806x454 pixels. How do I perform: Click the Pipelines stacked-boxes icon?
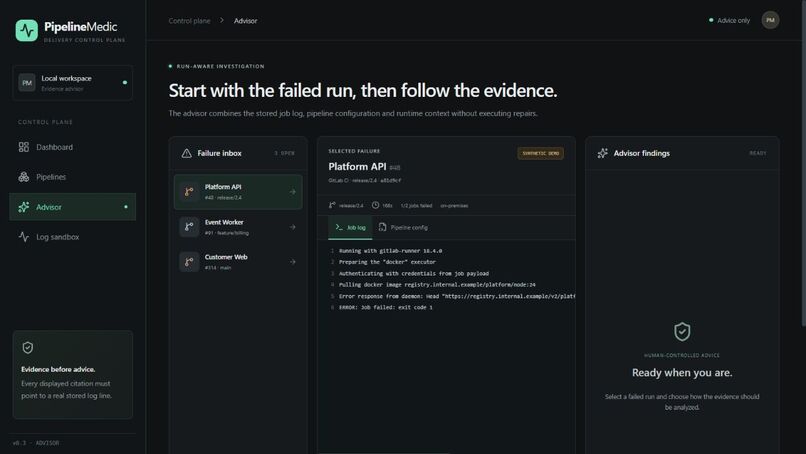click(24, 177)
